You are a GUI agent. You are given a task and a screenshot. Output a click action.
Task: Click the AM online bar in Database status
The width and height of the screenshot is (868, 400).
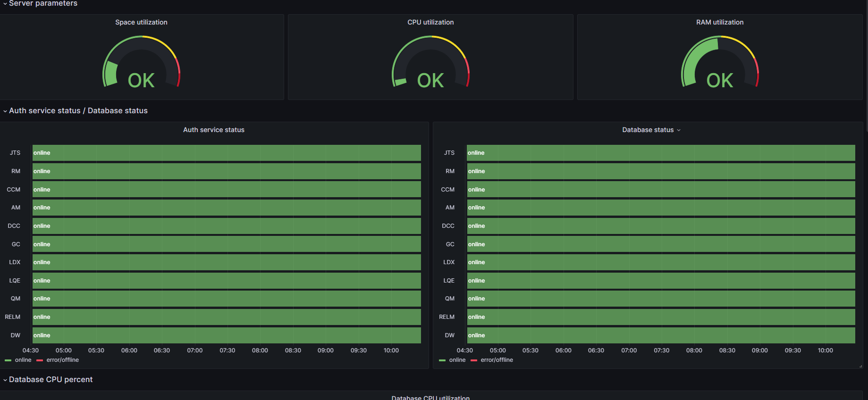pos(661,208)
